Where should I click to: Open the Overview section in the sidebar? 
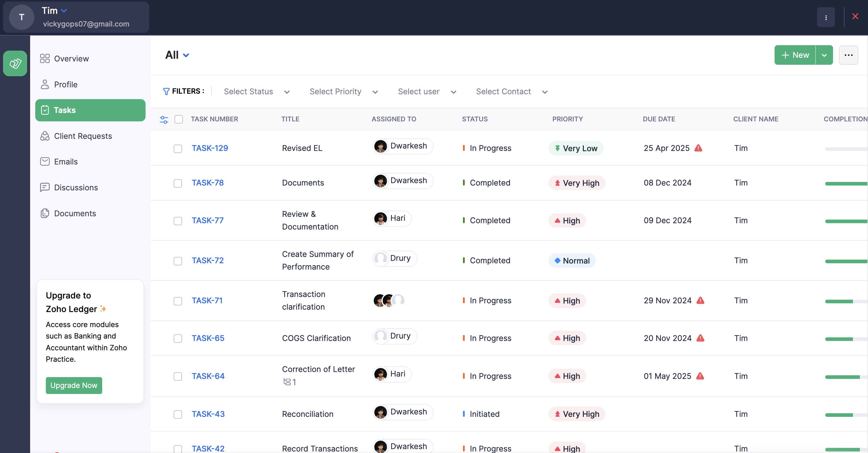click(x=71, y=58)
